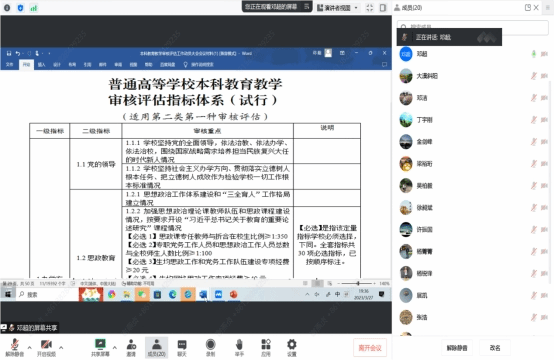This screenshot has width=554, height=360.
Task: Check the green network signal icon
Action: click(x=34, y=8)
